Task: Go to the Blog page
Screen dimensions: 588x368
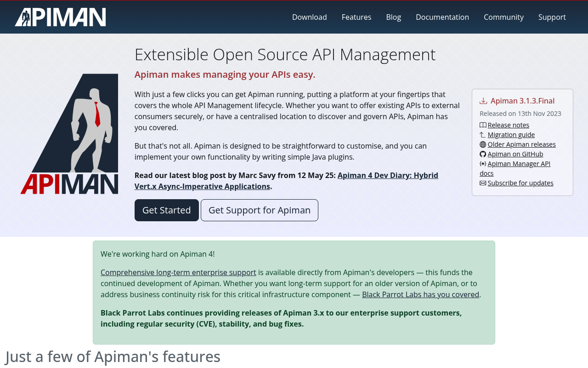Action: point(394,17)
